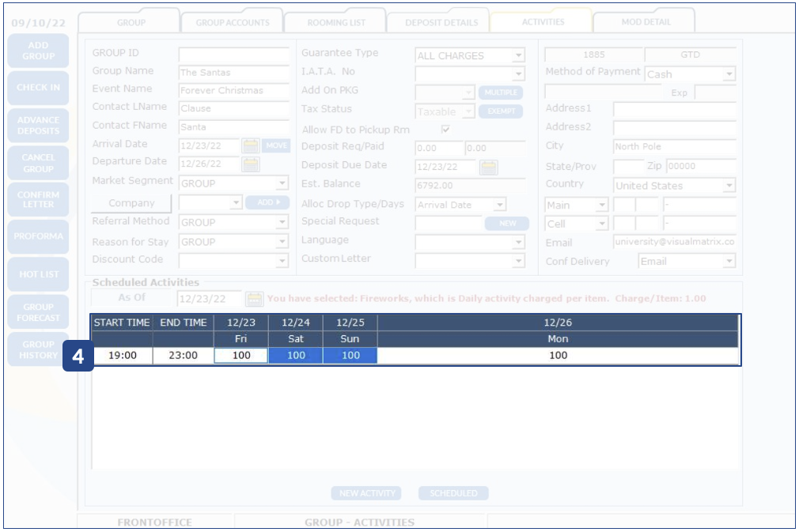Open the As Of date calendar icon
Screen dimensions: 799x532
click(254, 299)
